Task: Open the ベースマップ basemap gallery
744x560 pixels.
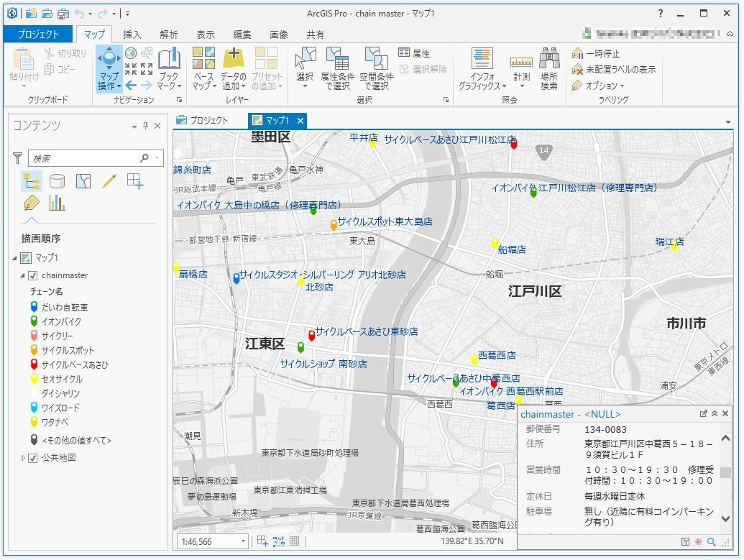Action: coord(204,68)
